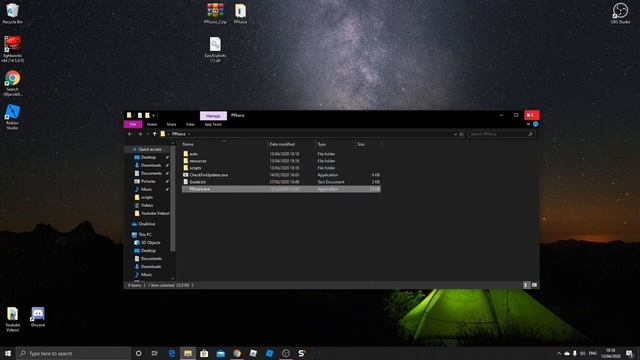Open the App Tools ribbon tab

pos(213,124)
